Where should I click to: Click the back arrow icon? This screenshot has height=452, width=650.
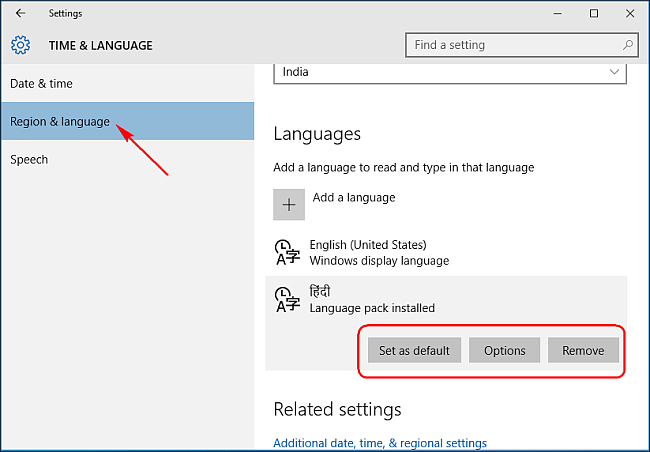pos(21,14)
